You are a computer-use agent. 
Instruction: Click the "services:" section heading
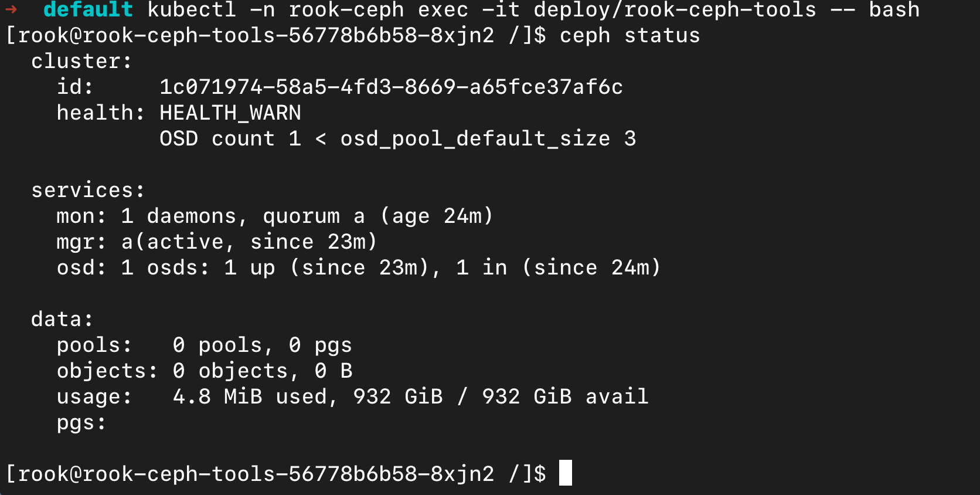click(x=88, y=191)
